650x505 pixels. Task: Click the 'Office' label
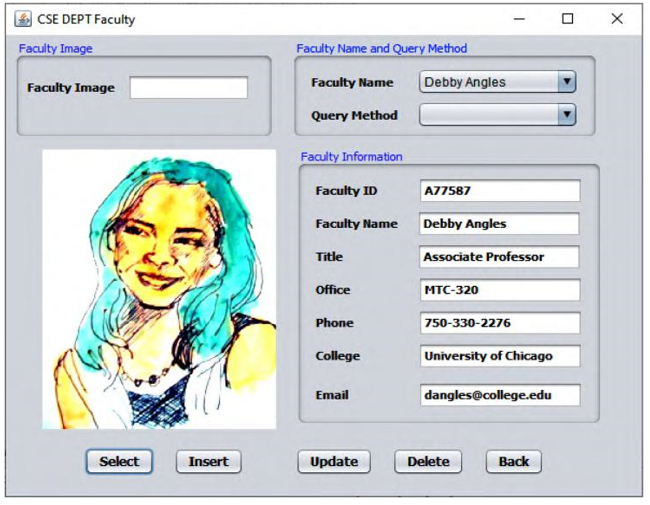(x=333, y=290)
